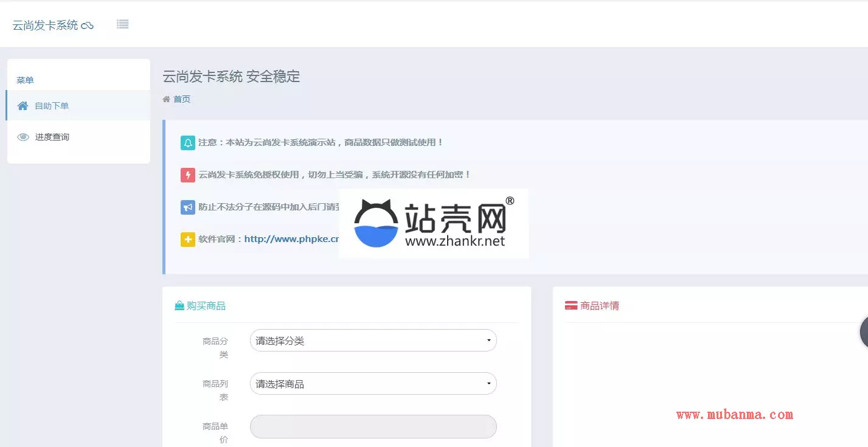Click the 云尚发卡系统 brand title
The width and height of the screenshot is (868, 447).
coord(45,26)
